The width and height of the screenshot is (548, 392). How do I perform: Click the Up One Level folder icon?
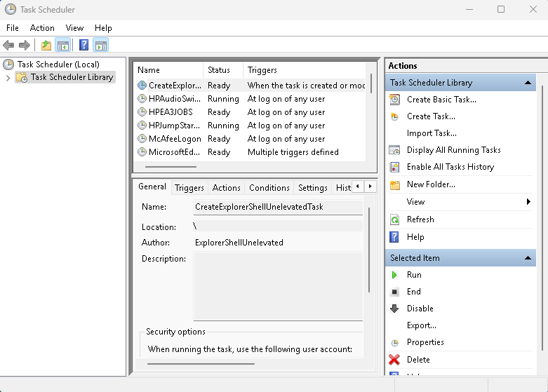pyautogui.click(x=46, y=45)
